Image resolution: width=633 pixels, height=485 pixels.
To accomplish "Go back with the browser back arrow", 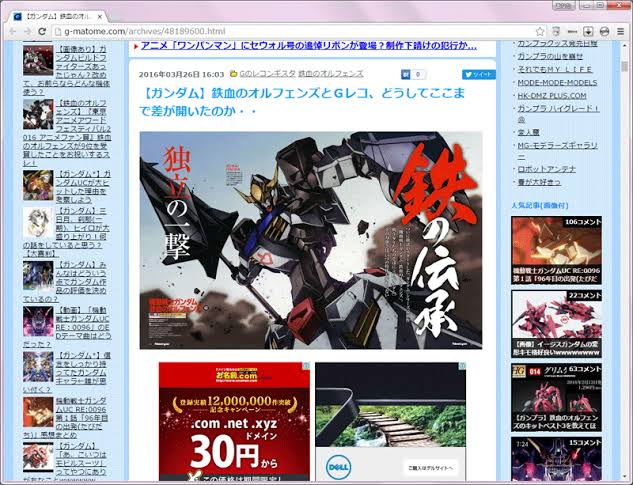I will [13, 31].
